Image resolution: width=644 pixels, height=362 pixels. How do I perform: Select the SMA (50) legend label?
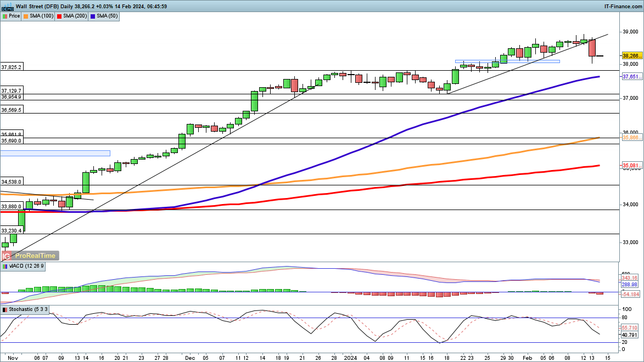click(107, 16)
